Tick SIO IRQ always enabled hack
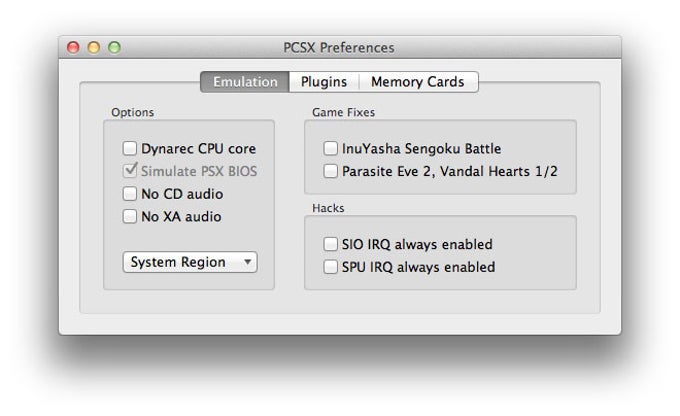Viewport: 680px width, 416px height. (330, 244)
